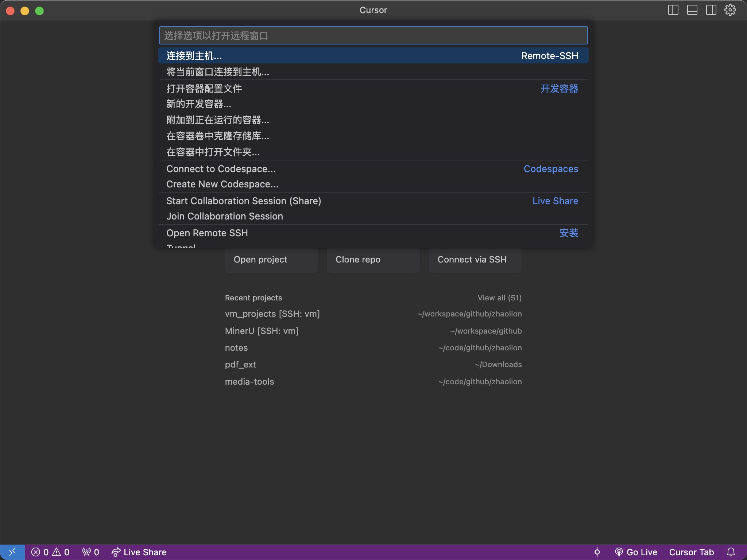Toggle the bottom panel layout icon

click(x=692, y=10)
